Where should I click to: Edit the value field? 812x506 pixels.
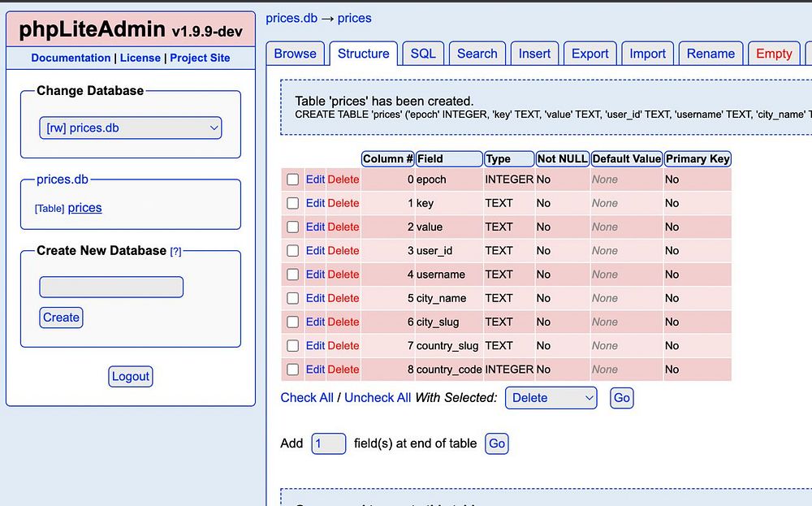315,227
